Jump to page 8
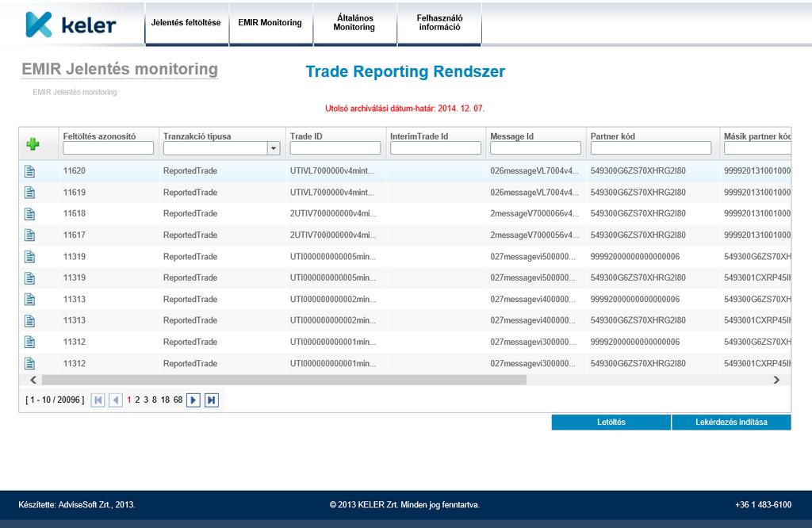Image resolution: width=812 pixels, height=528 pixels. pos(155,400)
